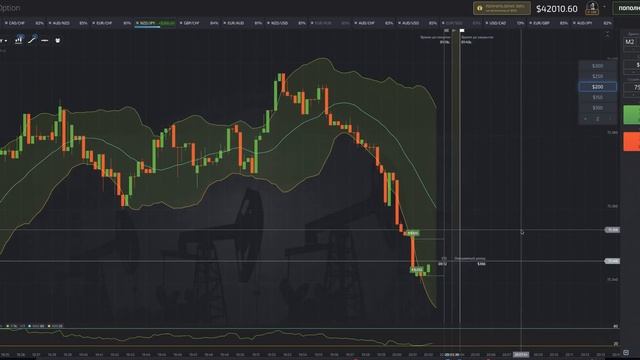Choose the $100 preset amount

click(x=598, y=108)
